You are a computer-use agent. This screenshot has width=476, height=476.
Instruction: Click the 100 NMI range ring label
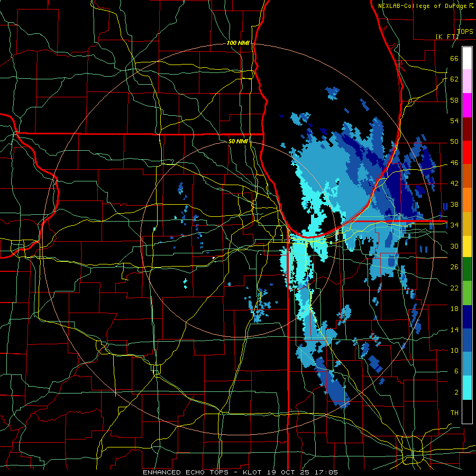[x=238, y=43]
